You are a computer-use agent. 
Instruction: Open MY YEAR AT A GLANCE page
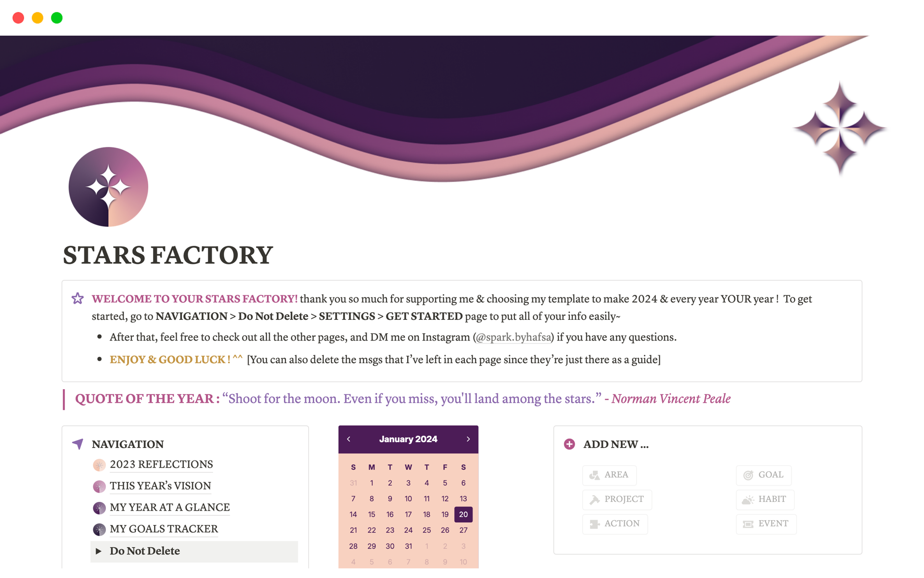[x=169, y=507]
